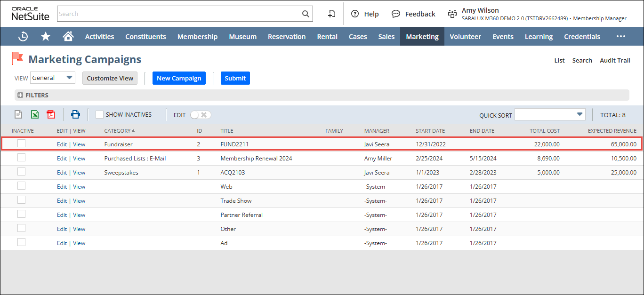Open the Recent Records clock icon
The width and height of the screenshot is (644, 295).
23,37
